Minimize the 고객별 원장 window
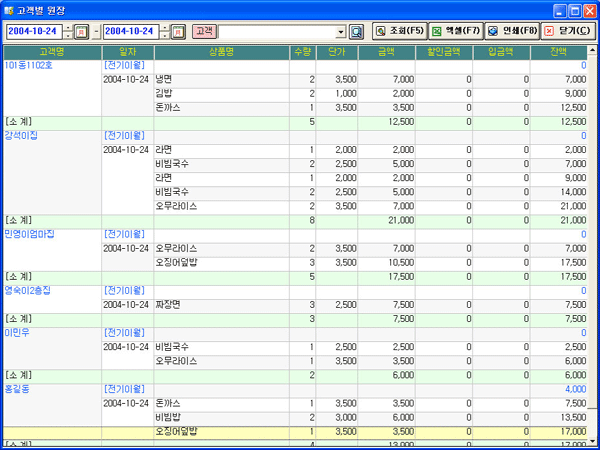Image resolution: width=600 pixels, height=450 pixels. [x=560, y=11]
